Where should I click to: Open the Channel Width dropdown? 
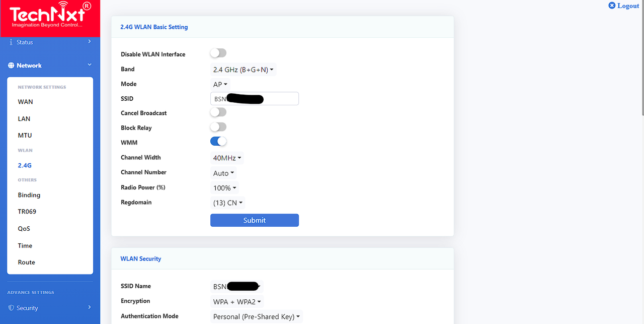point(227,158)
